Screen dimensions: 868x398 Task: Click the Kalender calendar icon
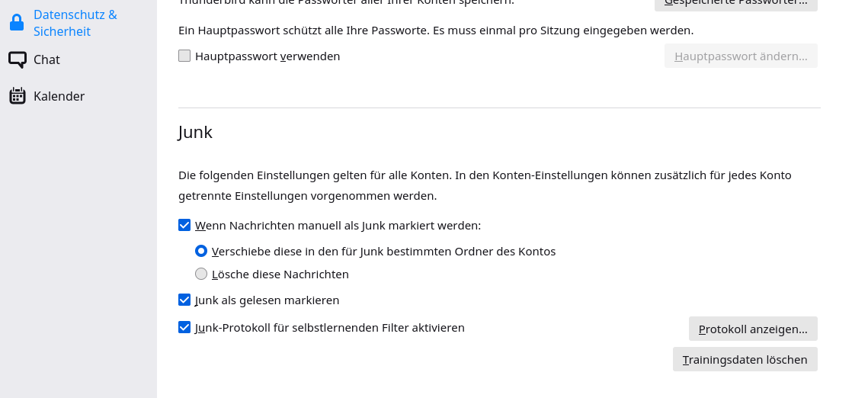(17, 96)
